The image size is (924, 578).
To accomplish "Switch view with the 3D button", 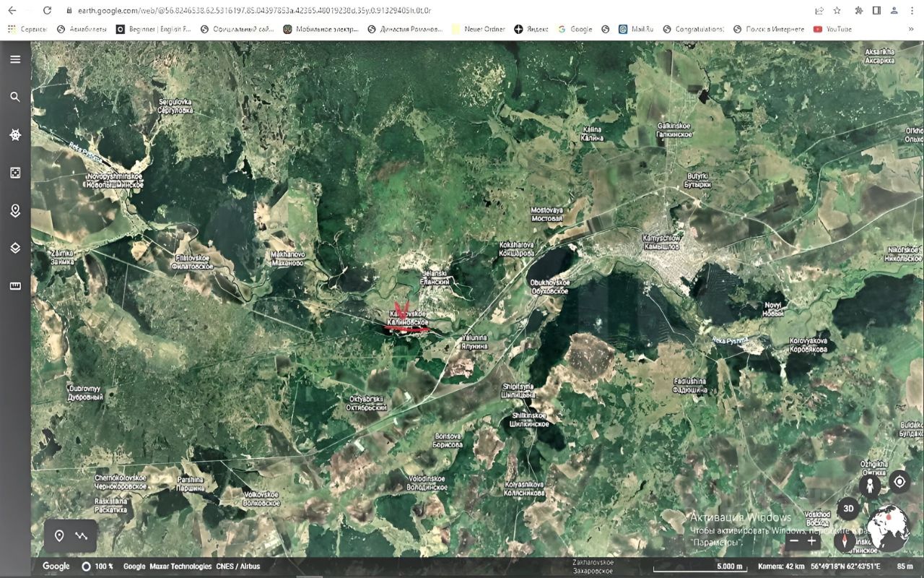I will click(849, 509).
